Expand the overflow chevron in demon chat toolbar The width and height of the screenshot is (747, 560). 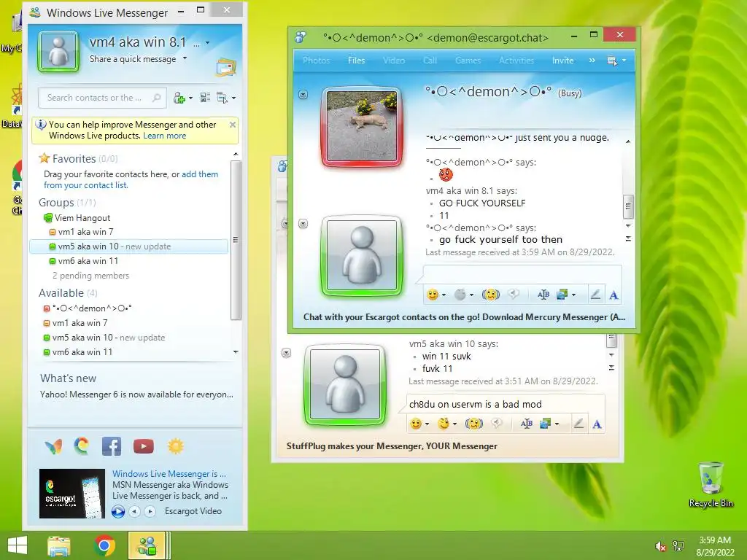[x=592, y=61]
